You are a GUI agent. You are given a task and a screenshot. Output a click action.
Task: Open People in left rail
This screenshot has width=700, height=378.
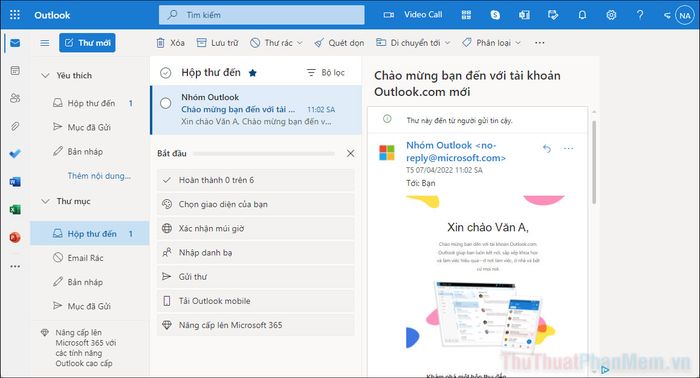[15, 98]
